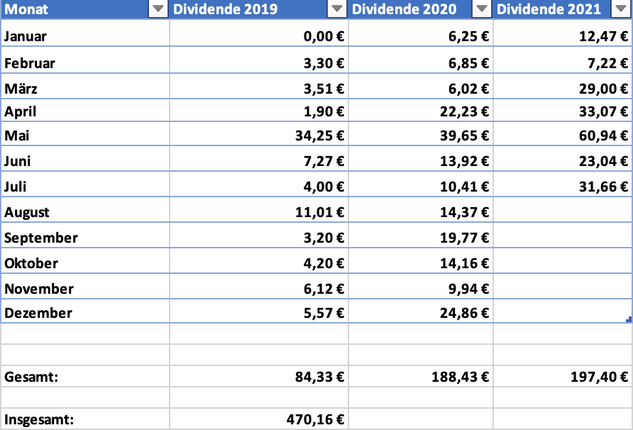The height and width of the screenshot is (430, 633).
Task: Select cell with value 39,65 €
Action: (x=421, y=134)
